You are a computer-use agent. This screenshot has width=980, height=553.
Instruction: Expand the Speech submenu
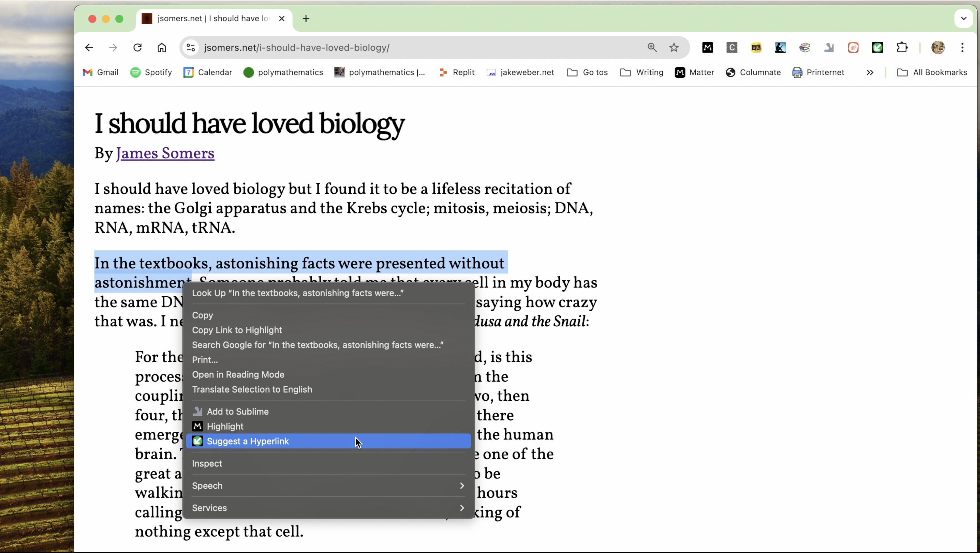(x=328, y=486)
